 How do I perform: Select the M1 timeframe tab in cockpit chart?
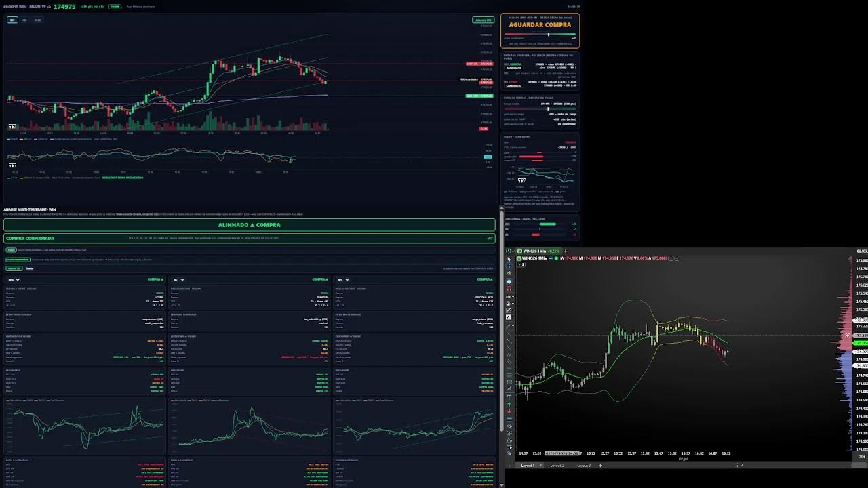tap(12, 20)
